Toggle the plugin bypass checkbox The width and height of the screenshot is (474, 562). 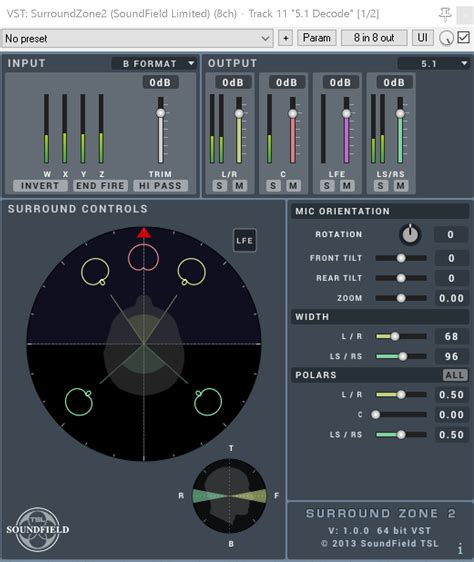(x=463, y=37)
